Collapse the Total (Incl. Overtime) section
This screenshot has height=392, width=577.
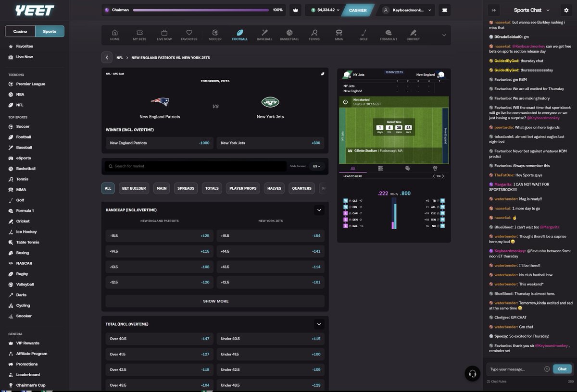coord(319,324)
